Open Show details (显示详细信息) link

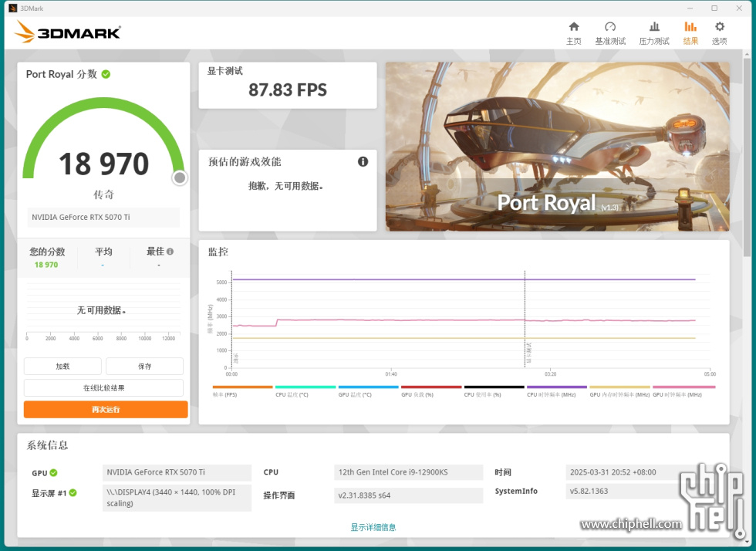[373, 527]
